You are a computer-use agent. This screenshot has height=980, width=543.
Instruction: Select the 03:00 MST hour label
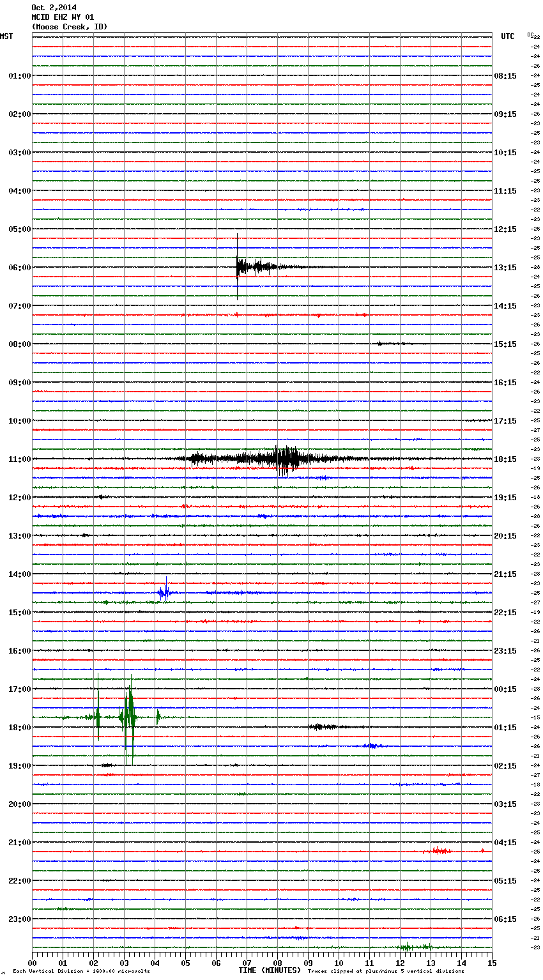click(19, 153)
